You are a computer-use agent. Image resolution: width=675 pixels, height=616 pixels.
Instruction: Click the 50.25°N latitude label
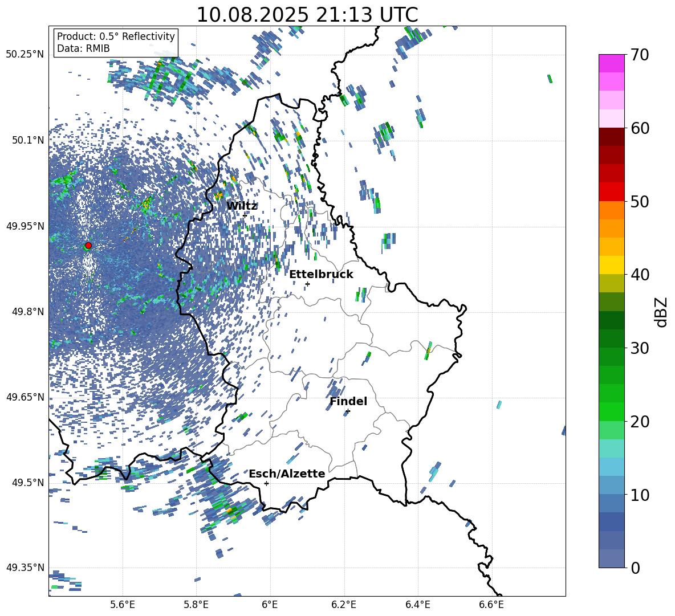(25, 55)
